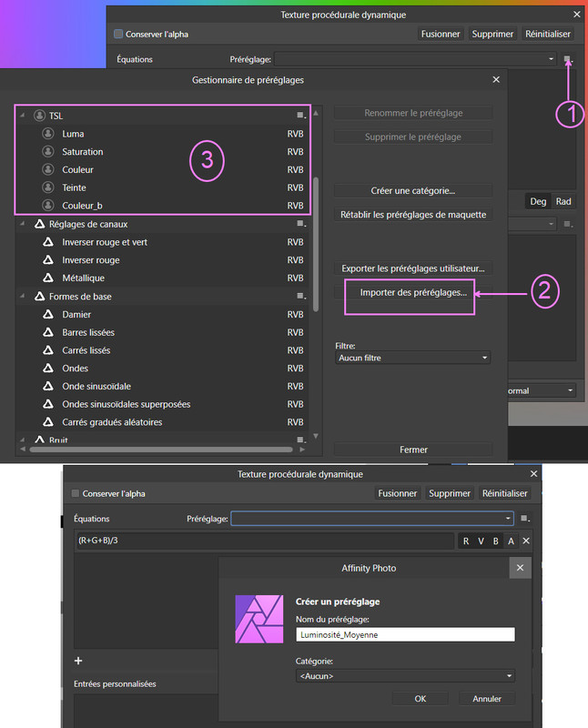Collapse the Formes de base category
The width and height of the screenshot is (588, 728).
pyautogui.click(x=22, y=297)
